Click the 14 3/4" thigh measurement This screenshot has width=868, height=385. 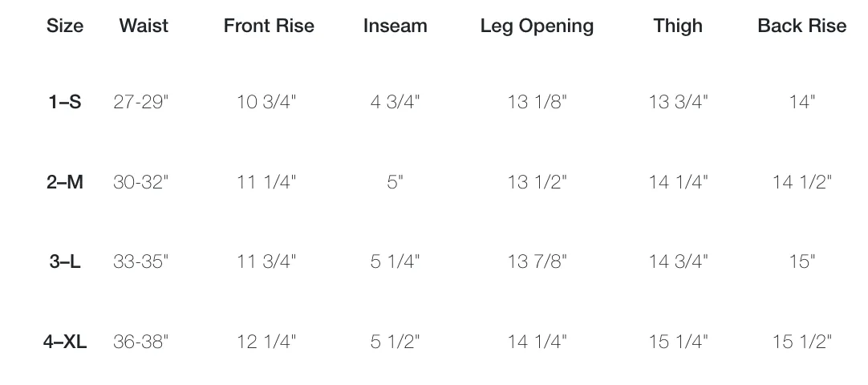click(x=679, y=261)
